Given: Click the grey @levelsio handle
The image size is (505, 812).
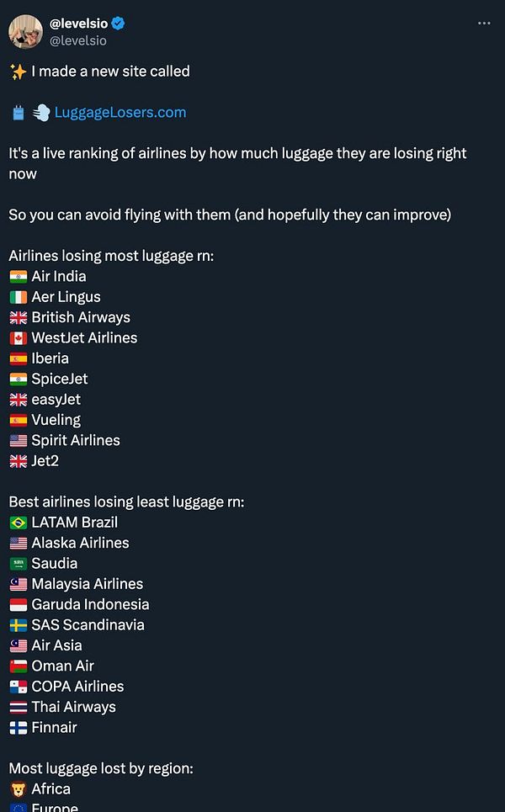Looking at the screenshot, I should pyautogui.click(x=78, y=40).
